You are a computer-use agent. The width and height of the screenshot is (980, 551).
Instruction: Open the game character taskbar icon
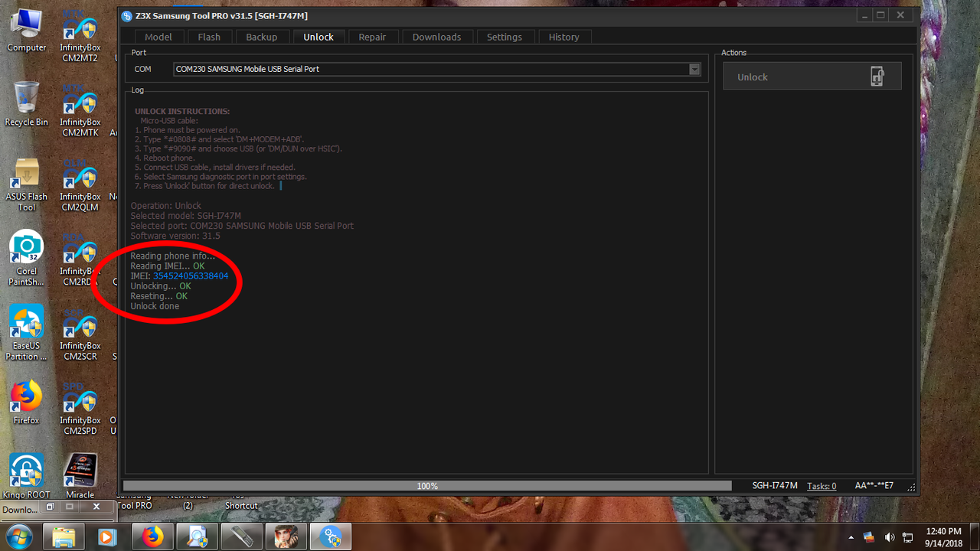[286, 536]
